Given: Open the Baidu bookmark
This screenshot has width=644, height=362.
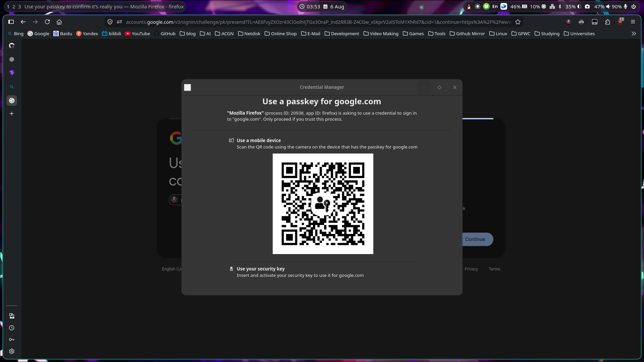Looking at the screenshot, I should 63,34.
